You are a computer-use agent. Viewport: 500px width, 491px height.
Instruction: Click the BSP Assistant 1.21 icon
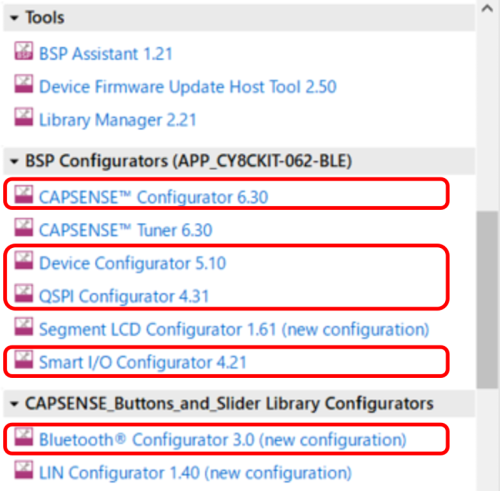click(x=24, y=51)
